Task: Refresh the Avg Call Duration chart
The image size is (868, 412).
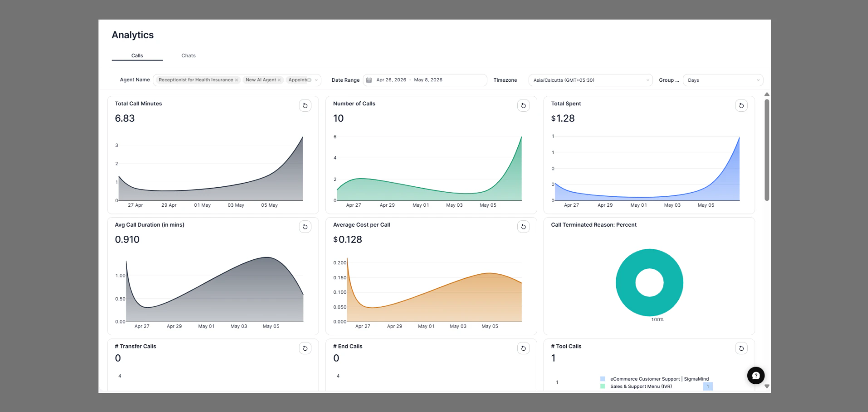Action: pos(305,227)
